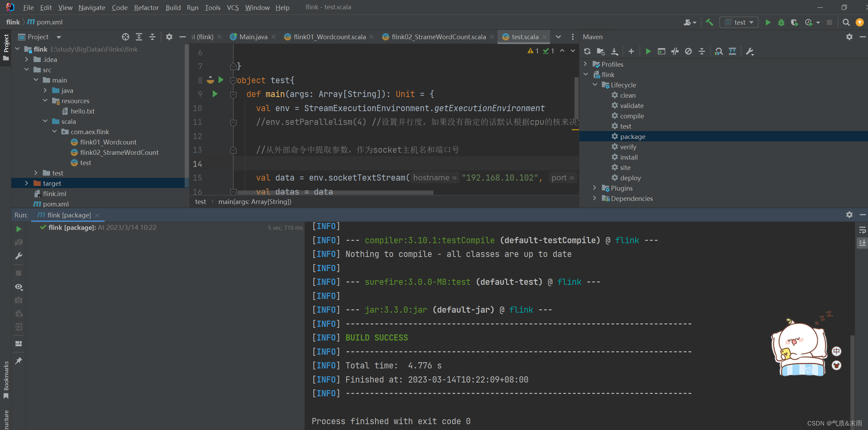Run the test configuration with green play button
Viewport: 868px width, 430px height.
pos(768,22)
